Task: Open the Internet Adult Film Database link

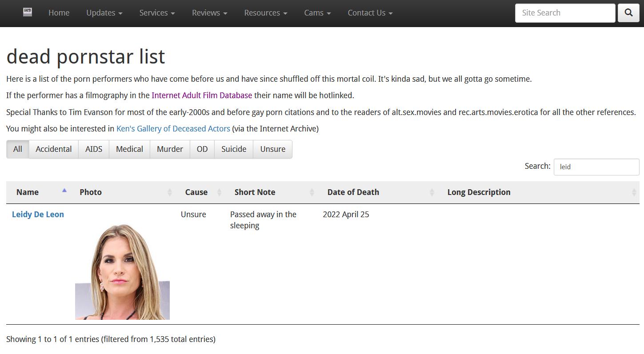Action: [201, 95]
